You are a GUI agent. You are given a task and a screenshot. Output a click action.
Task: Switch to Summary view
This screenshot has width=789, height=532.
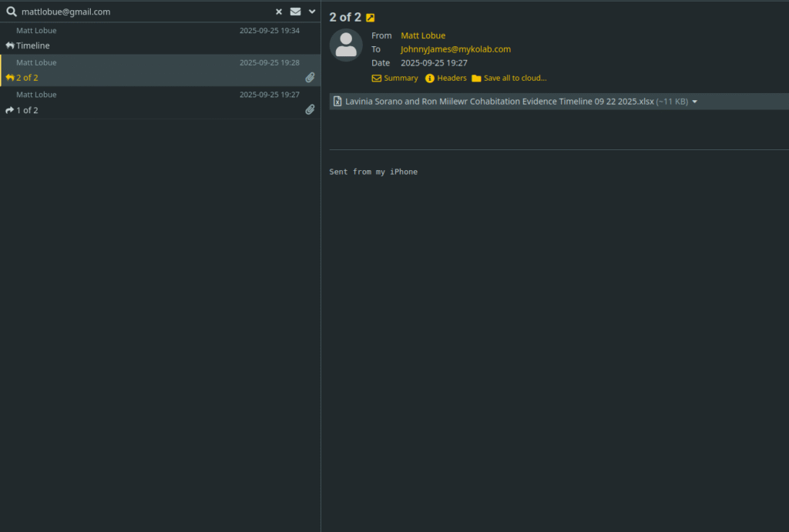pos(394,78)
